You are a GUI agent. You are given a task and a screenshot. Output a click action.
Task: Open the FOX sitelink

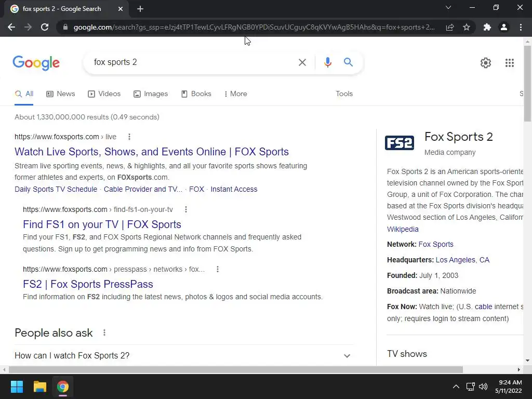point(196,189)
